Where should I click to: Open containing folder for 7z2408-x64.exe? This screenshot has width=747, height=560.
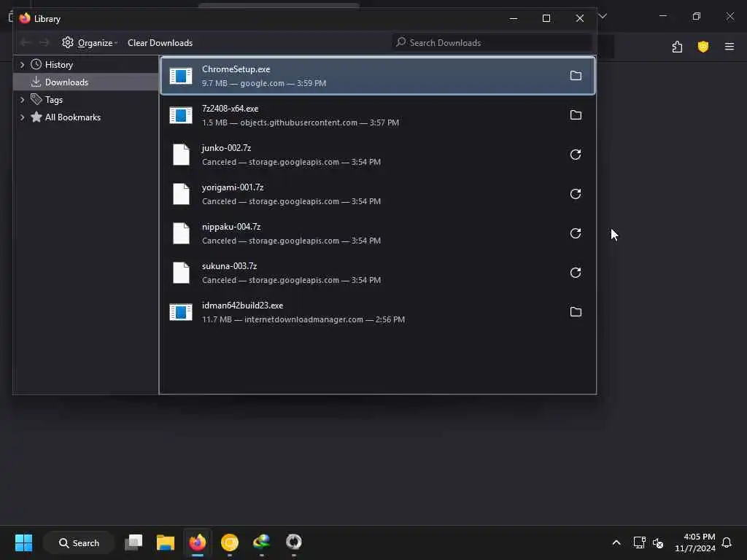[576, 115]
